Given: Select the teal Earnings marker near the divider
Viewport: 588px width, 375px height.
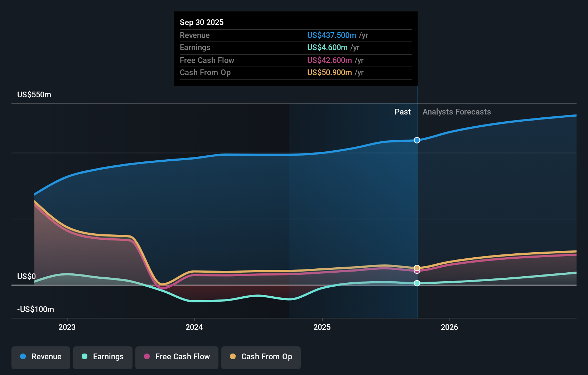Looking at the screenshot, I should [x=416, y=283].
